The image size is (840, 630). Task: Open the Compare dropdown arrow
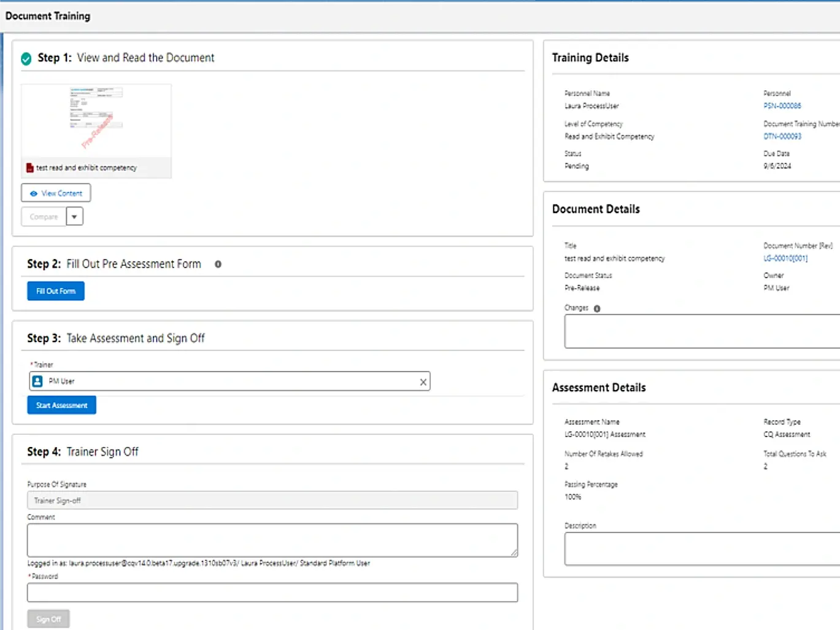click(x=74, y=217)
